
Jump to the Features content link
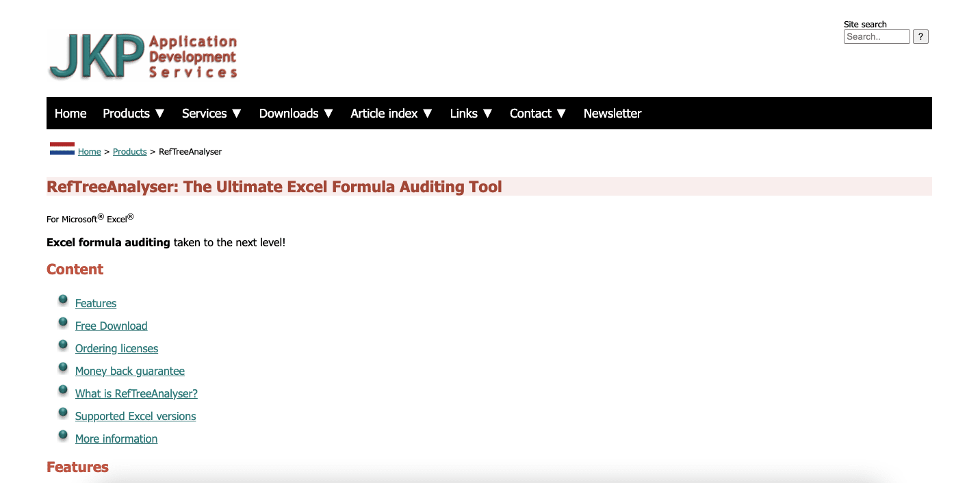96,303
